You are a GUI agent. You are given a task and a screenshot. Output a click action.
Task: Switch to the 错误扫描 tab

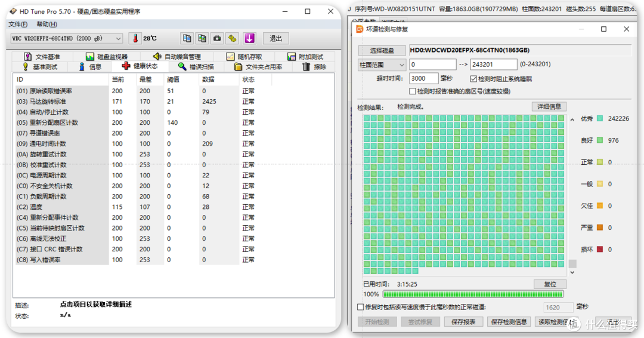pos(196,67)
